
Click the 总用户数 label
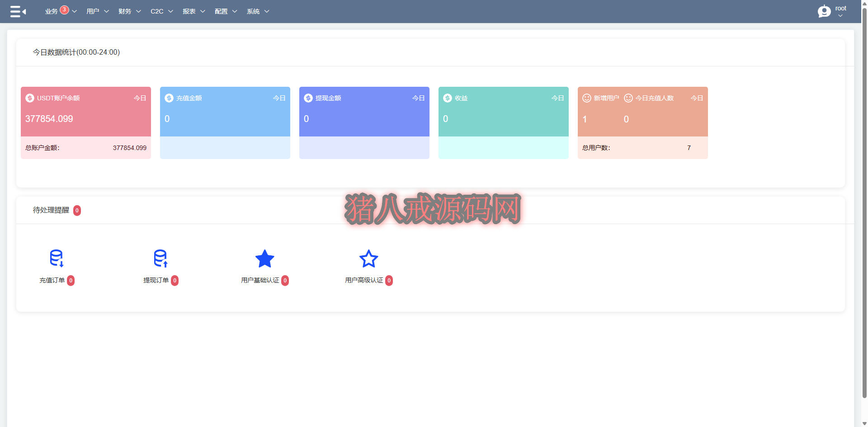(x=596, y=148)
